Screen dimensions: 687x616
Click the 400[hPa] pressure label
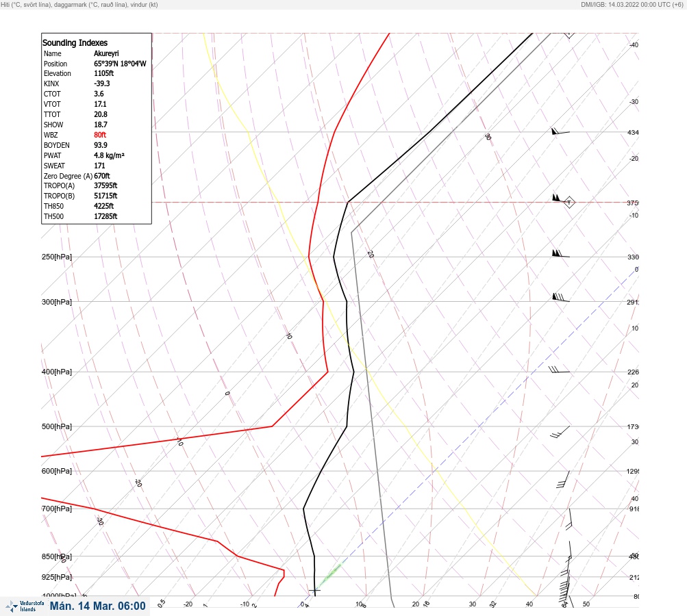(57, 372)
